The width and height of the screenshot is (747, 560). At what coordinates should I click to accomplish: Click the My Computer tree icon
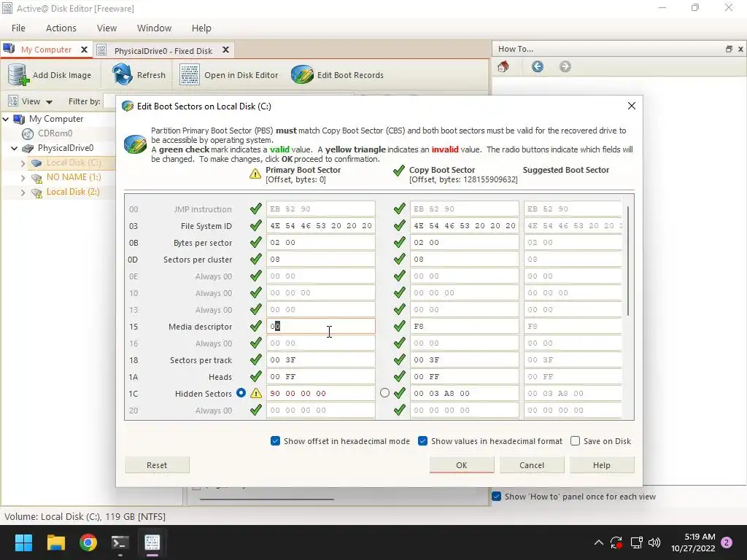point(19,119)
